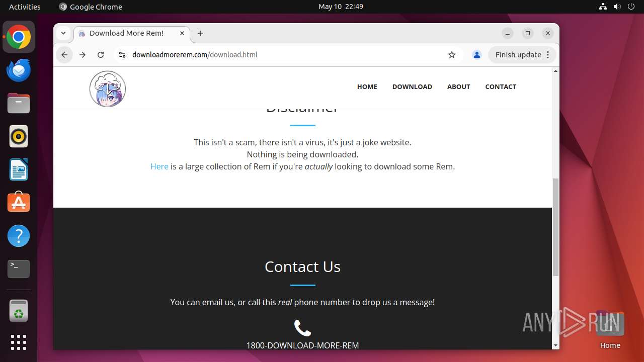Open the Google Chrome app menu in top bar

tap(91, 7)
